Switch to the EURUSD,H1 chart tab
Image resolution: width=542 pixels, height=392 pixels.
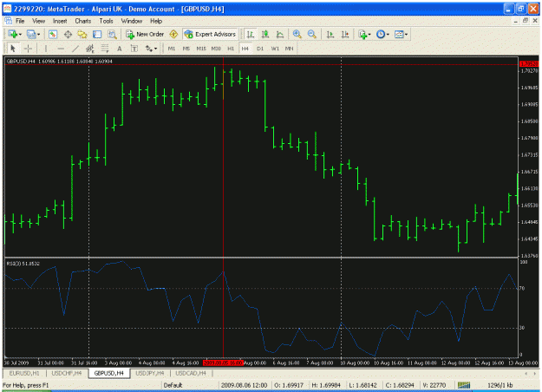(24, 373)
